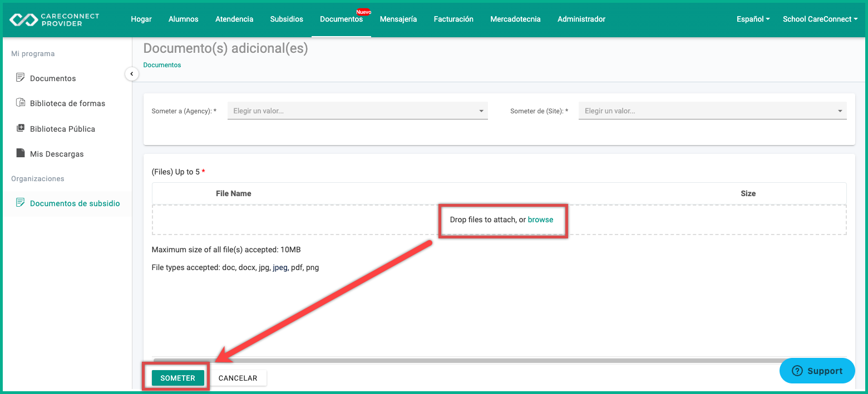868x394 pixels.
Task: Click the Maximum size 10MB text
Action: coord(226,250)
